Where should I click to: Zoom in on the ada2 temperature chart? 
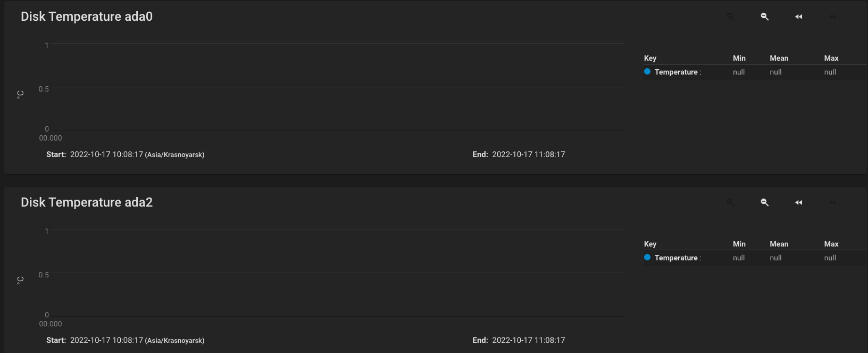coord(731,202)
